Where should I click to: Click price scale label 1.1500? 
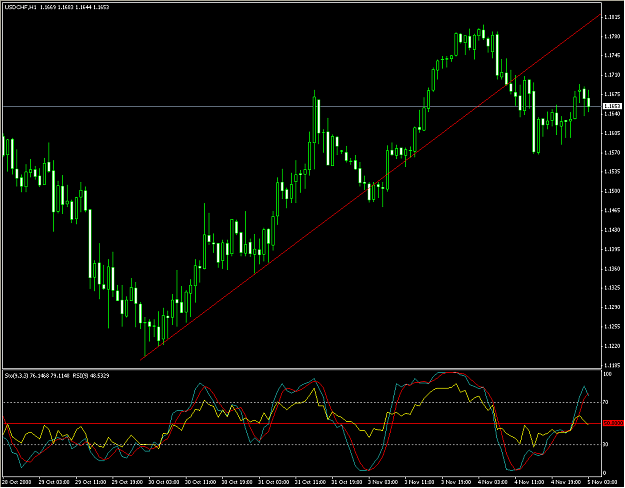pyautogui.click(x=612, y=191)
